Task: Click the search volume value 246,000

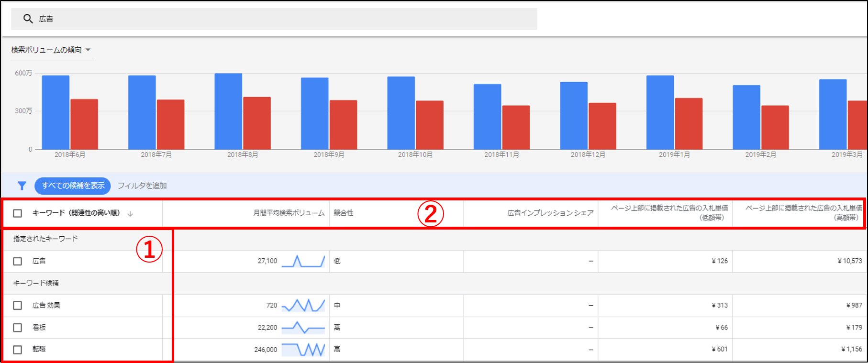Action: [266, 350]
